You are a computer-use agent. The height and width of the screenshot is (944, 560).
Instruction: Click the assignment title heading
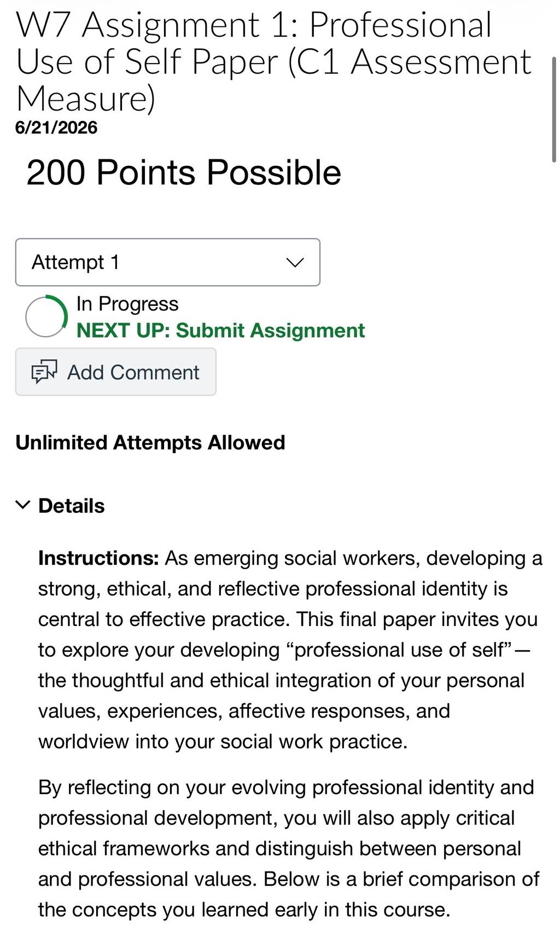pos(273,61)
